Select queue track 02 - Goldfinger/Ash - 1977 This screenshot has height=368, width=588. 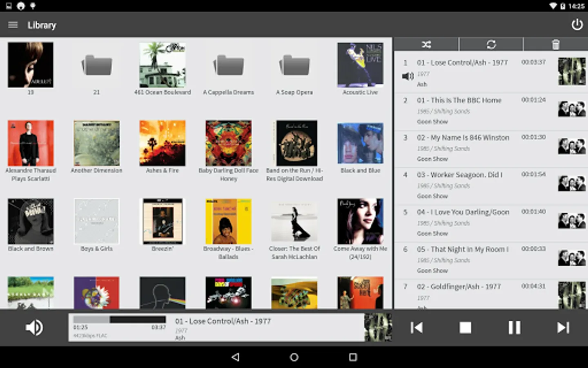pos(491,294)
